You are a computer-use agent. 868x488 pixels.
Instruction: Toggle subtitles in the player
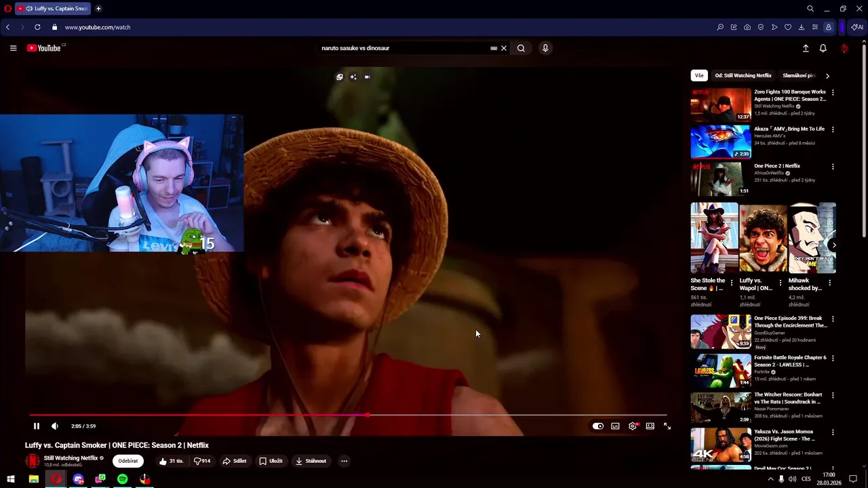pos(615,426)
